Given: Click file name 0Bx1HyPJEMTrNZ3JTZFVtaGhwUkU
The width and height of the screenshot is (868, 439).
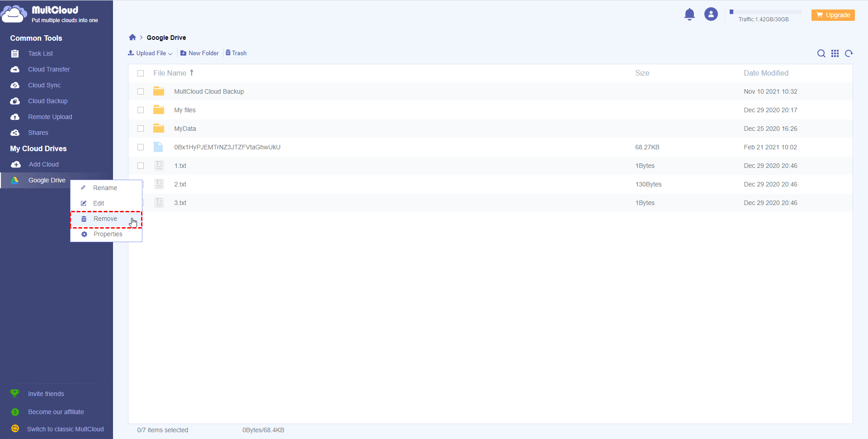Looking at the screenshot, I should pos(227,147).
